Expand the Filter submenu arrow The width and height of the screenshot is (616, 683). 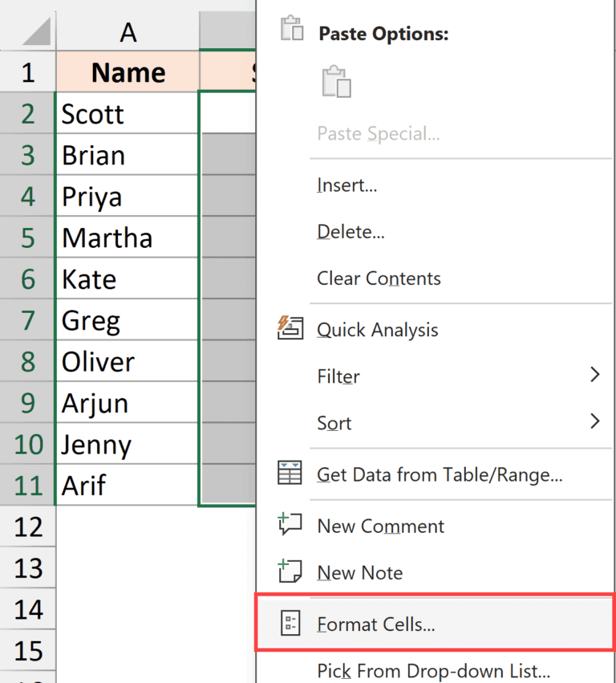(x=594, y=375)
